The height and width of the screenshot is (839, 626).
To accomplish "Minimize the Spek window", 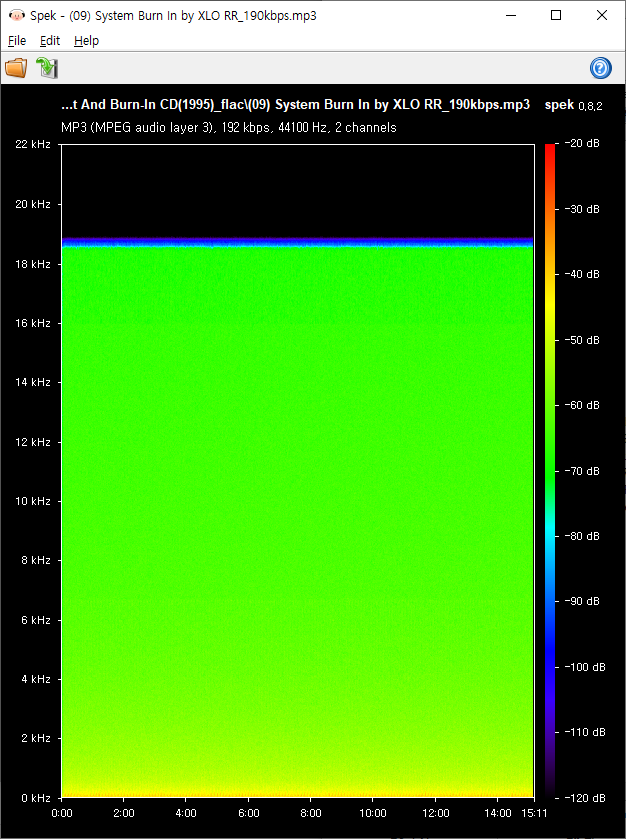I will (511, 16).
